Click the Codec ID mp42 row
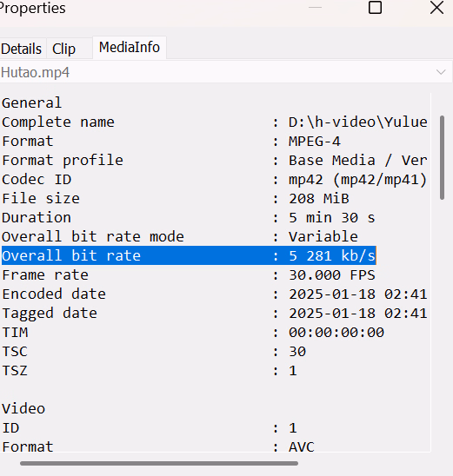The width and height of the screenshot is (453, 476). click(215, 180)
